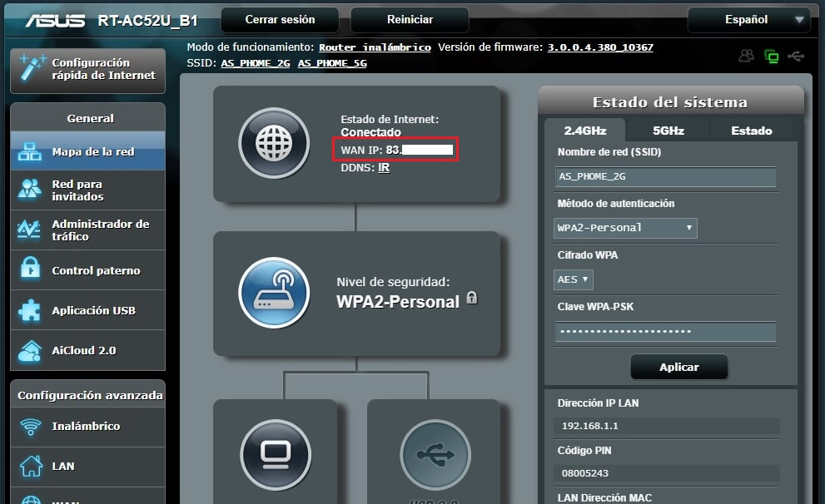Image resolution: width=825 pixels, height=504 pixels.
Task: Click the USB status icon in header
Action: click(796, 56)
